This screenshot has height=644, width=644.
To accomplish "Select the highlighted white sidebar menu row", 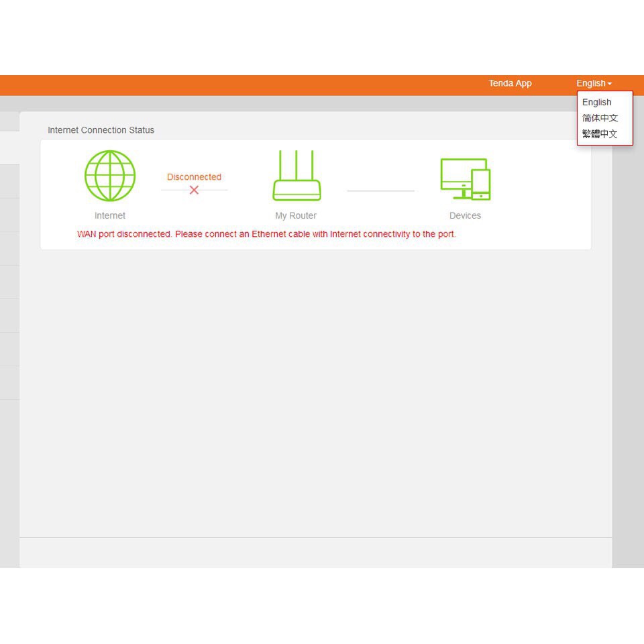I will 9,148.
